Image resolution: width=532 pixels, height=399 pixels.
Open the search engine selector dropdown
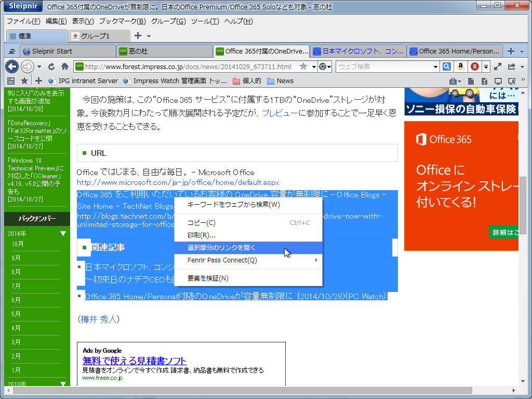click(x=435, y=66)
